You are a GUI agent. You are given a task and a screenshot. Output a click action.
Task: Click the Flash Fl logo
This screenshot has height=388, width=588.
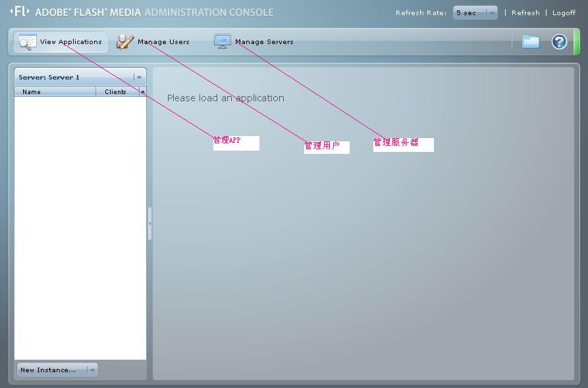pos(20,12)
